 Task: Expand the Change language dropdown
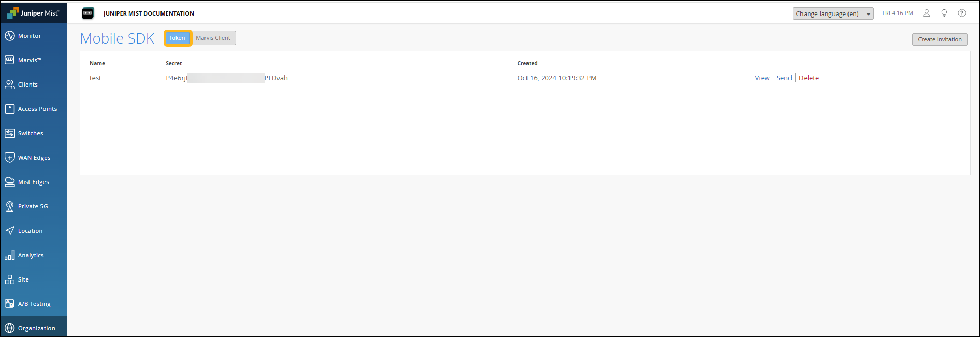(832, 13)
